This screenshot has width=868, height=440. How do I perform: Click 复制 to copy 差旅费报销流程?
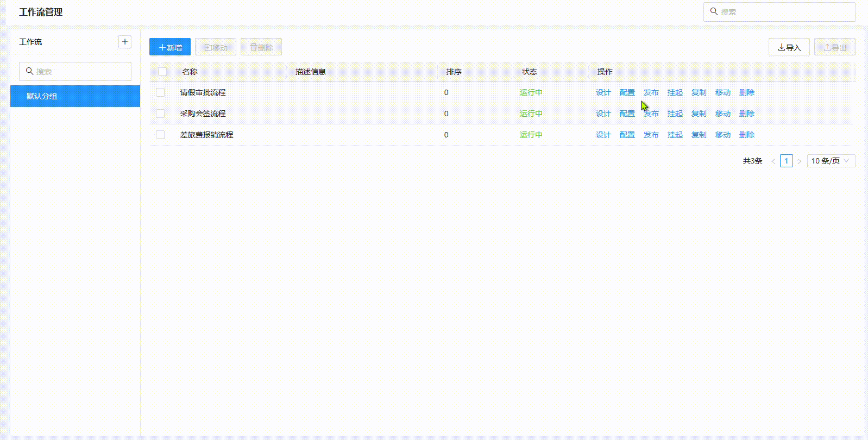point(699,135)
